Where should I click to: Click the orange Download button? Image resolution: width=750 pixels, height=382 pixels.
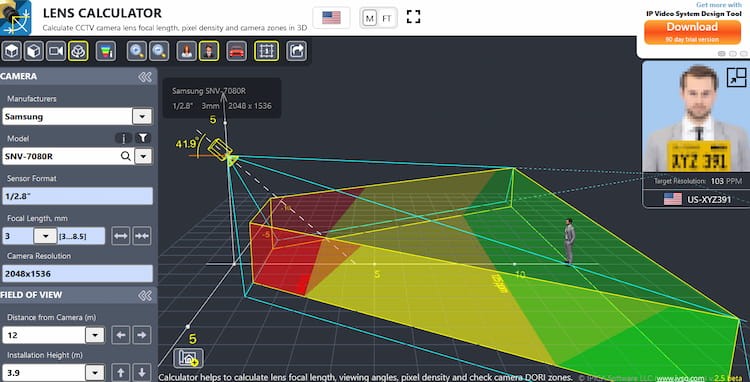click(692, 32)
